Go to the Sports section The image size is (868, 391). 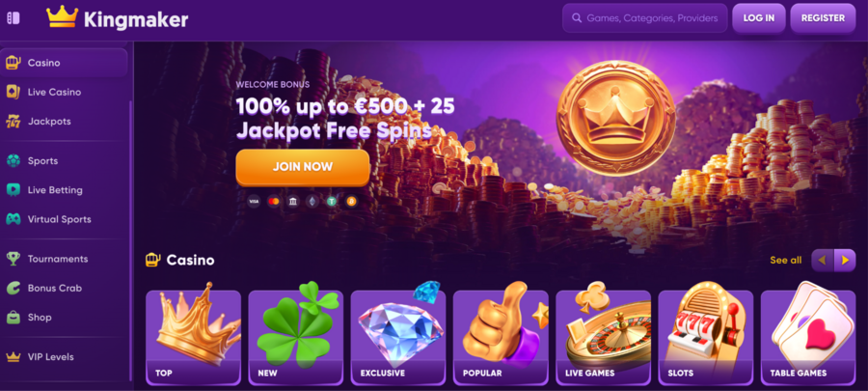click(42, 161)
